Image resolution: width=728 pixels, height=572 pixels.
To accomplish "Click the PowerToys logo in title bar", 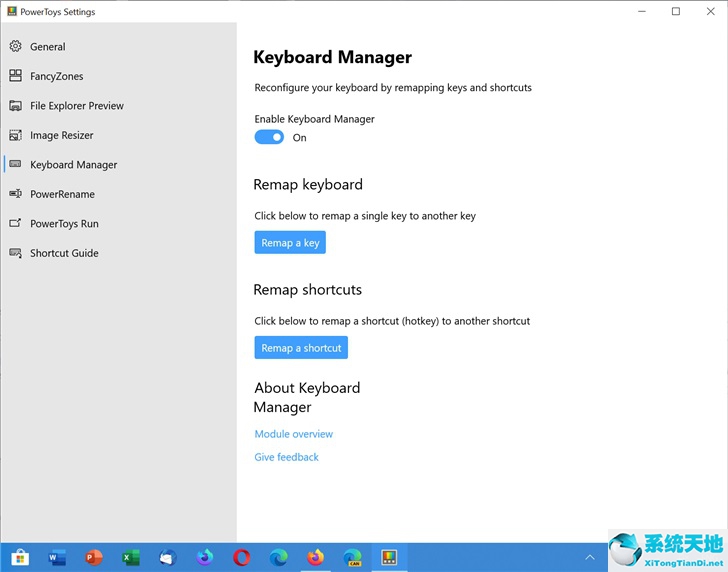I will coord(12,11).
